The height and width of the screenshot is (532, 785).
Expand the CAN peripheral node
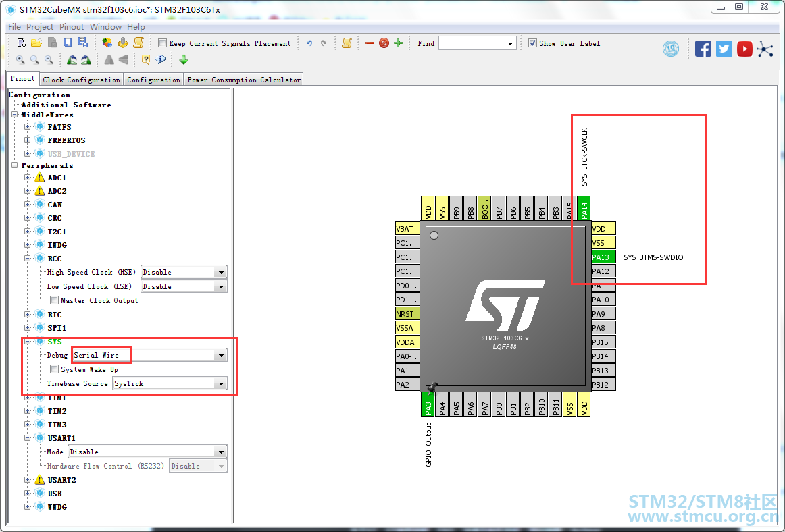click(28, 204)
